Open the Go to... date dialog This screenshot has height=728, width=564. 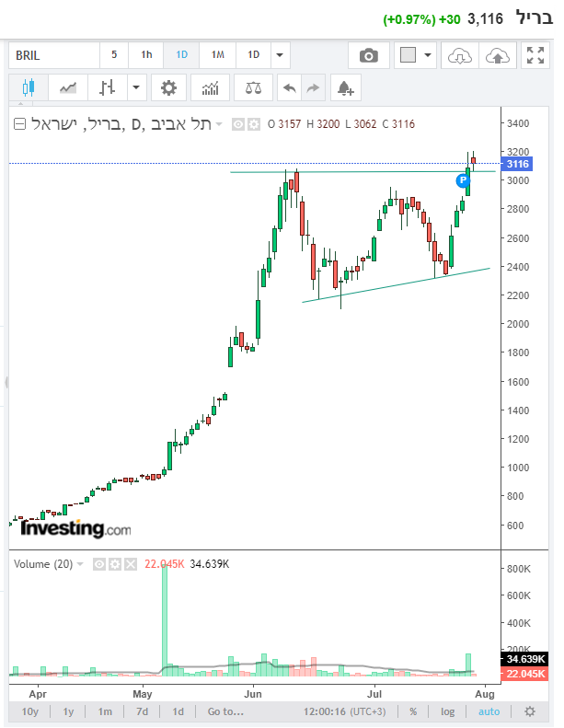[225, 711]
